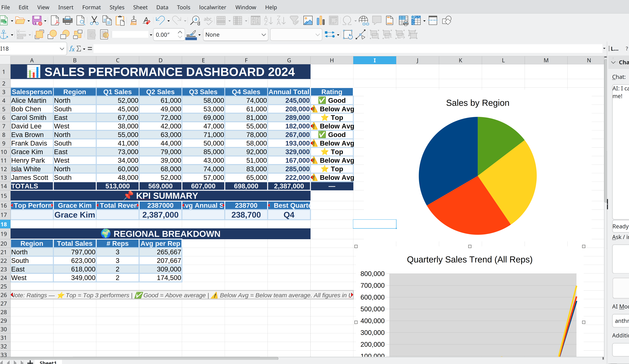This screenshot has width=629, height=364.
Task: Click the Copy icon
Action: point(107,20)
